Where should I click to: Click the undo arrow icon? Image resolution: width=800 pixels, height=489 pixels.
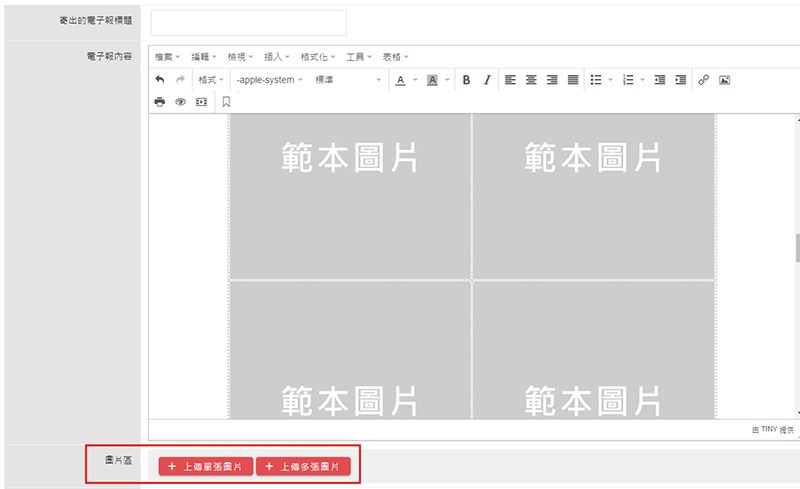[x=160, y=80]
